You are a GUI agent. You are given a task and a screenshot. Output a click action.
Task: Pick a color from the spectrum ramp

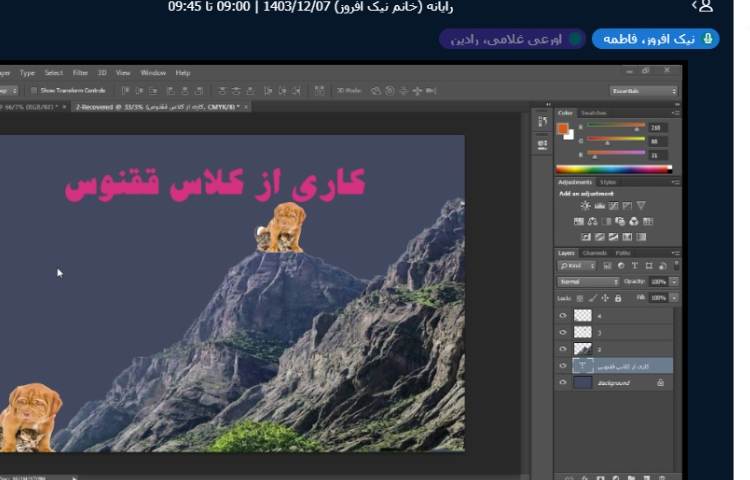pos(614,169)
